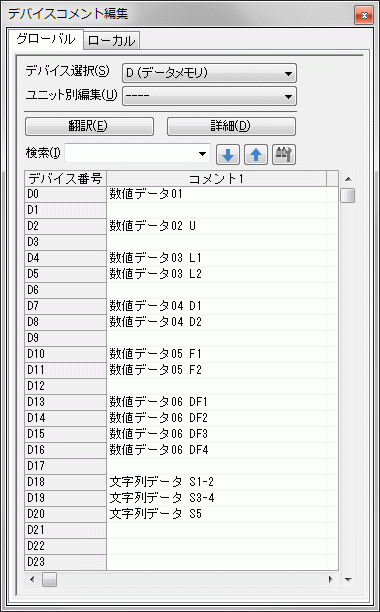Screen dimensions: 380x612
Task: Select comment cell 数値データ04 D1
Action: [217, 306]
